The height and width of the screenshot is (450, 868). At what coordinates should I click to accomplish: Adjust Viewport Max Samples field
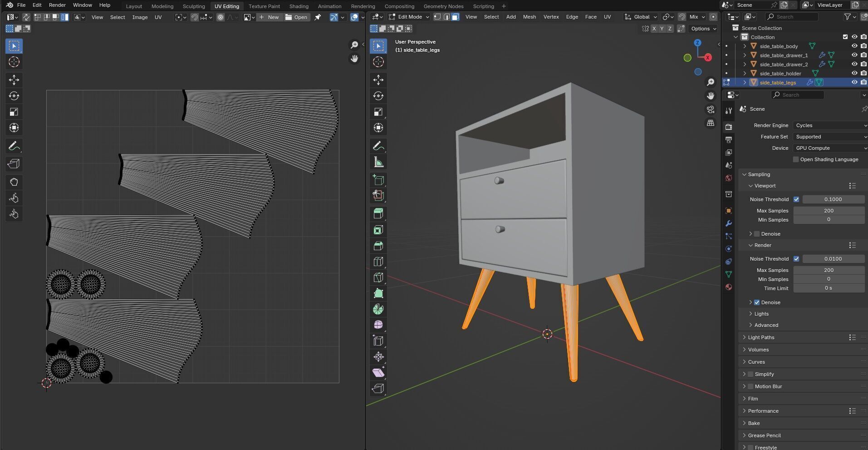coord(829,211)
